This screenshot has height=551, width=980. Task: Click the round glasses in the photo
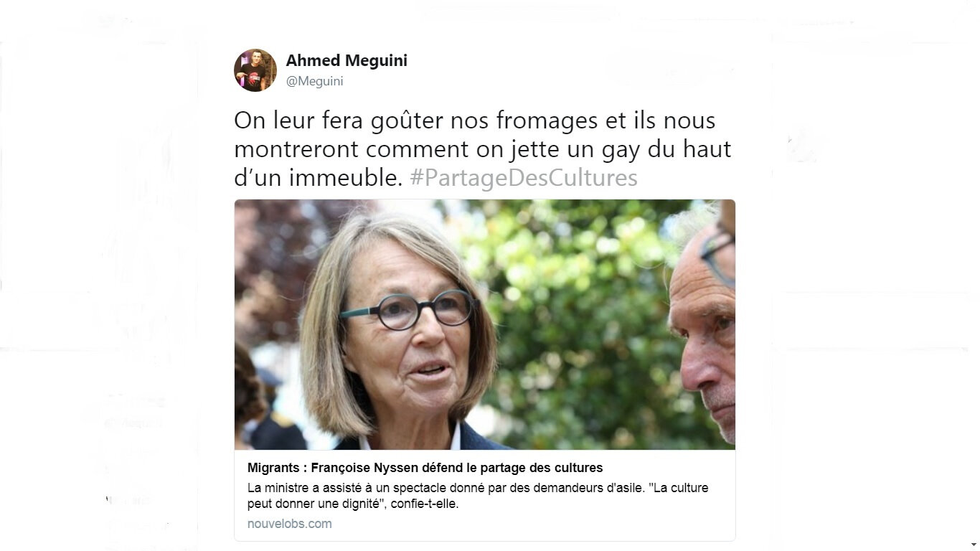(407, 309)
